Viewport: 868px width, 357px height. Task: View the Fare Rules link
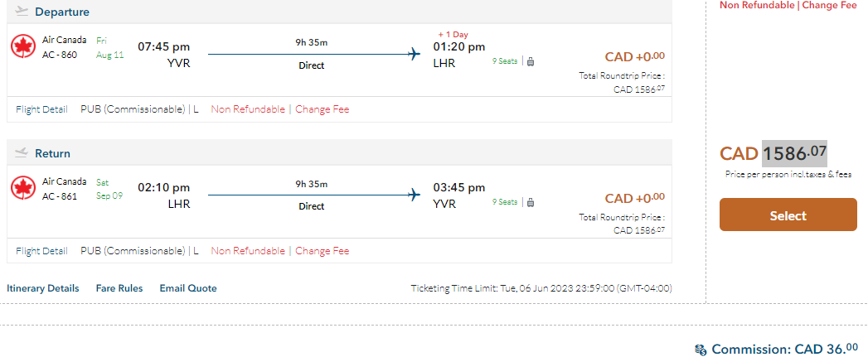click(119, 288)
